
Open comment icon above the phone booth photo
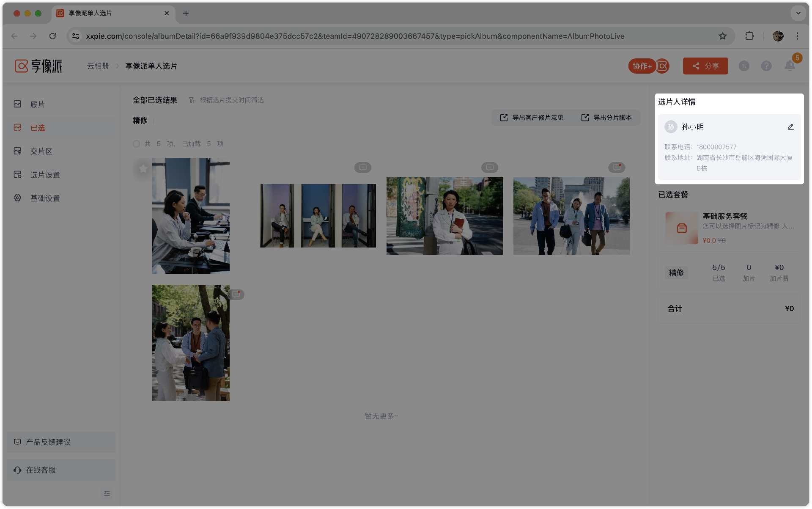(x=362, y=168)
